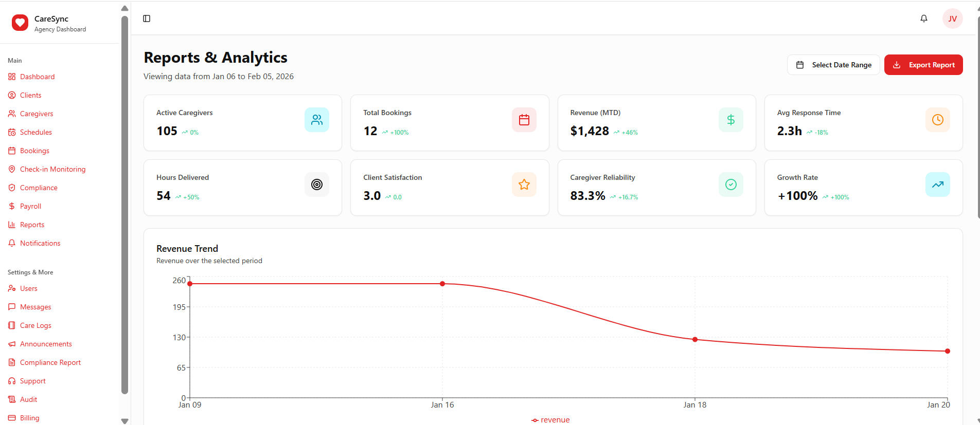Click the Active Caregivers people icon
Screen dimensions: 980x425
pyautogui.click(x=317, y=120)
